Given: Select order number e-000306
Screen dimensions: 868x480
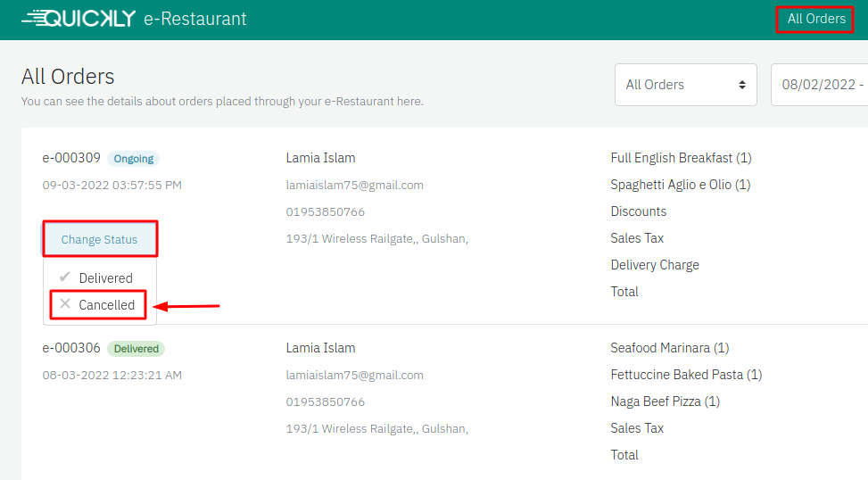Looking at the screenshot, I should pyautogui.click(x=71, y=348).
